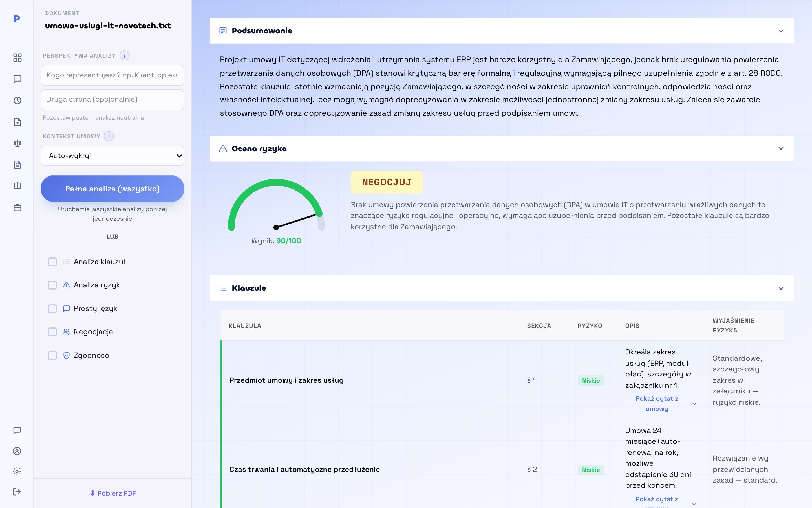This screenshot has width=812, height=508.
Task: Check the Negocjacje checkbox
Action: tap(52, 332)
